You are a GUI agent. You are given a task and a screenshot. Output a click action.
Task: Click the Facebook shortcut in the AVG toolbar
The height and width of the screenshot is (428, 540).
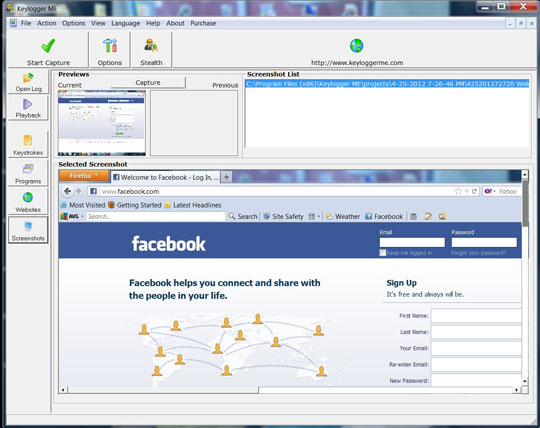point(384,216)
